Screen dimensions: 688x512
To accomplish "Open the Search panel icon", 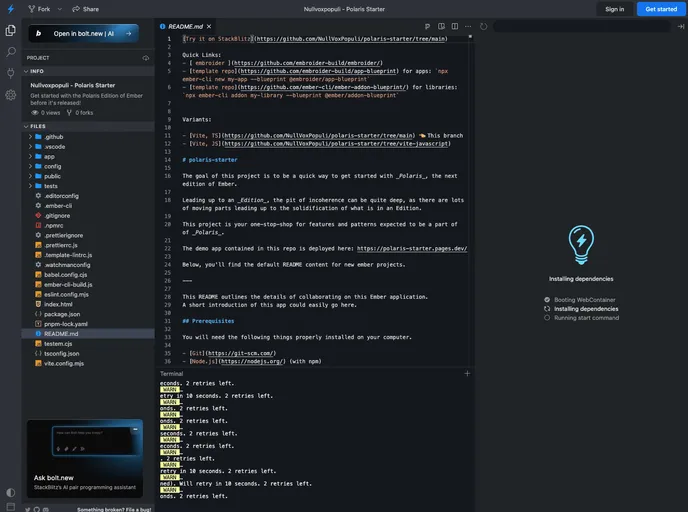I will pos(11,52).
